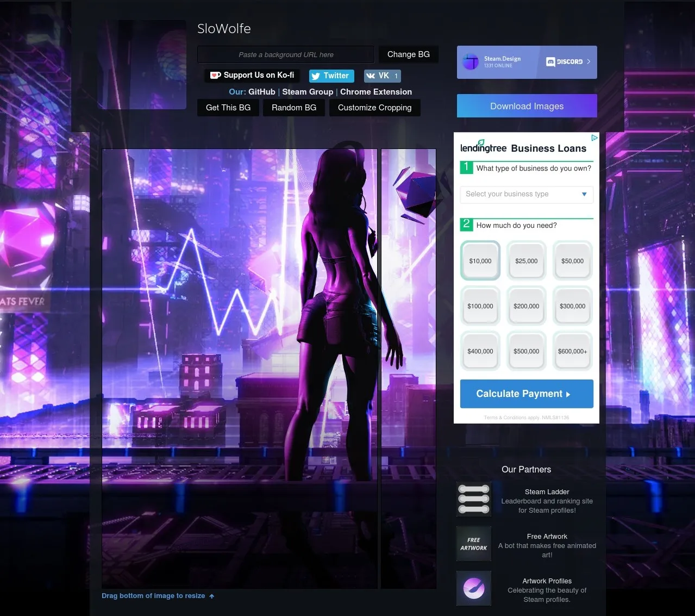Select the $200,000 loan amount
This screenshot has height=616, width=695.
[x=527, y=306]
